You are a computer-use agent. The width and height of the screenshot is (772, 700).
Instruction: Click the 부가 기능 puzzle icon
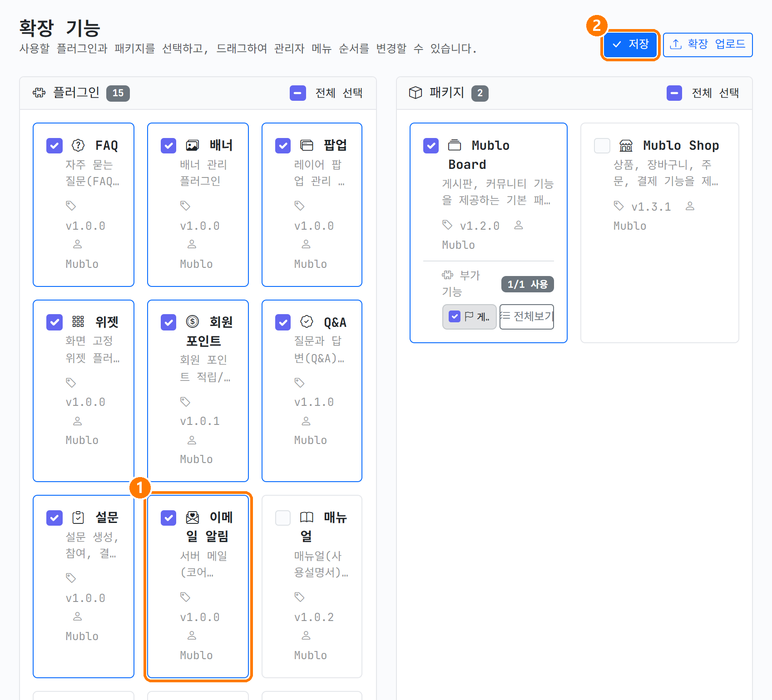[x=447, y=275]
